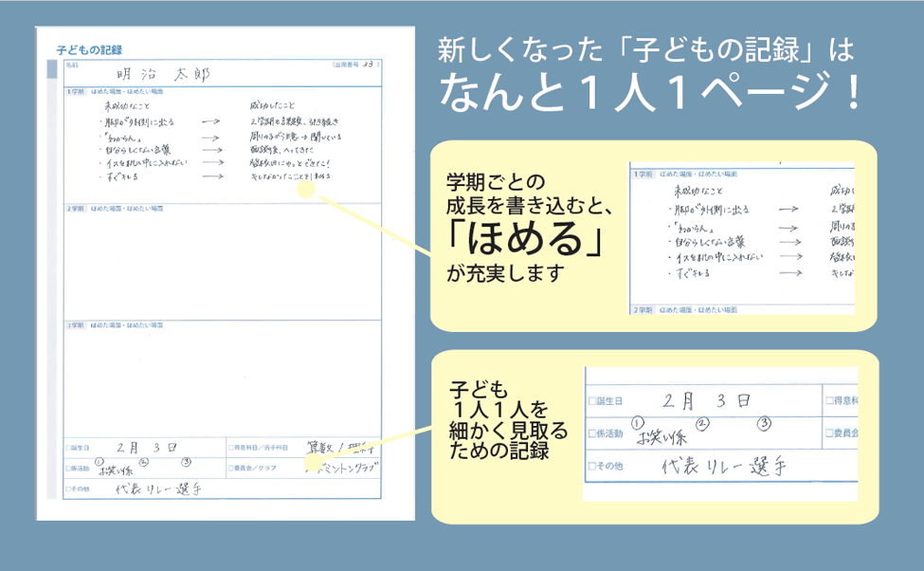Click the headline 新しくなった「子どもの記録」は

coord(646,49)
